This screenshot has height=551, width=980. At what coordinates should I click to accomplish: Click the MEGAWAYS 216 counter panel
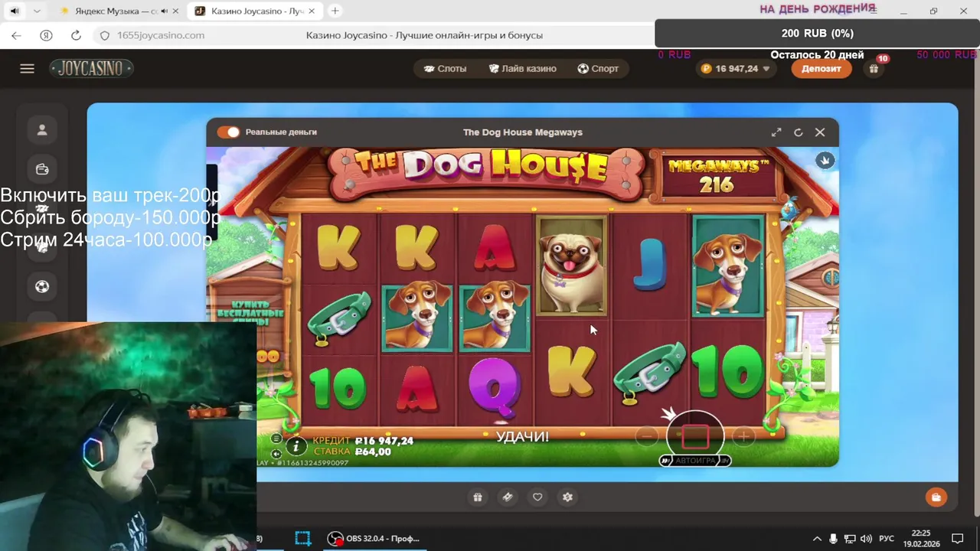click(716, 176)
